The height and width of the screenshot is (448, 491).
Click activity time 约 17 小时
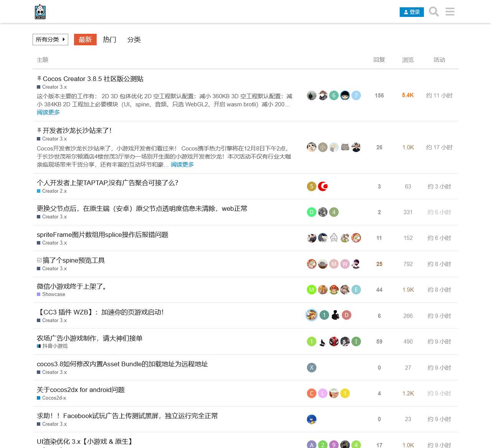[439, 147]
